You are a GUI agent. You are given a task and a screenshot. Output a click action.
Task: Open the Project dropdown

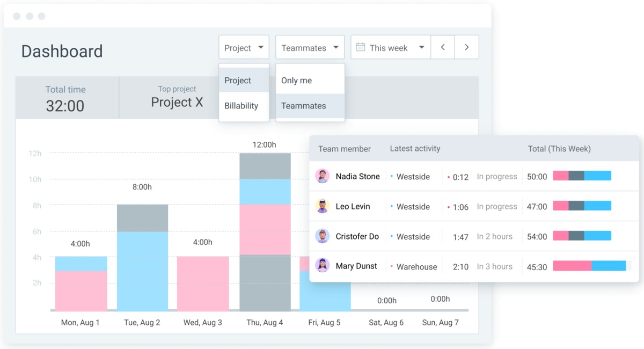coord(244,48)
